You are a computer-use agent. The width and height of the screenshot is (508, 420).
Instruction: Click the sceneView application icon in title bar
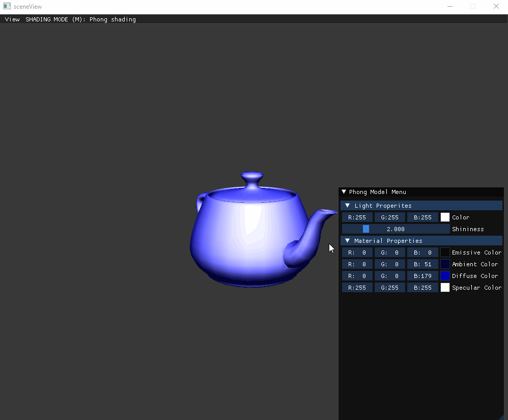(7, 7)
